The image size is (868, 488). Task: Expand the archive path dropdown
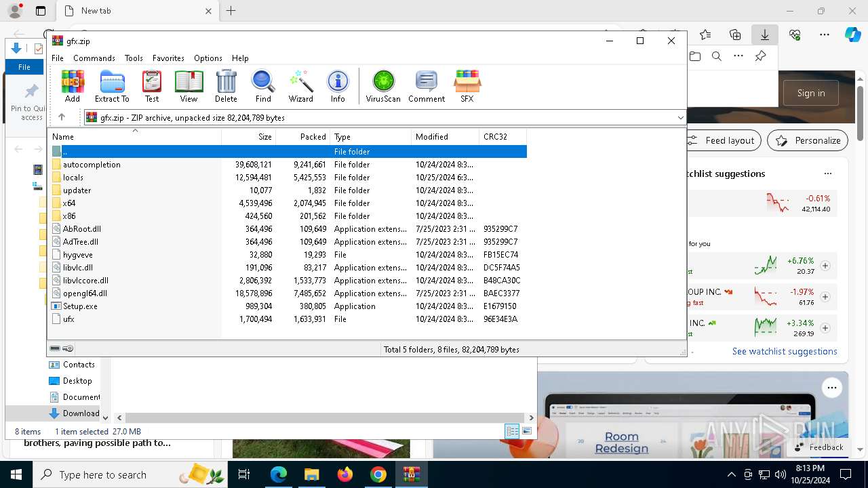coord(680,118)
